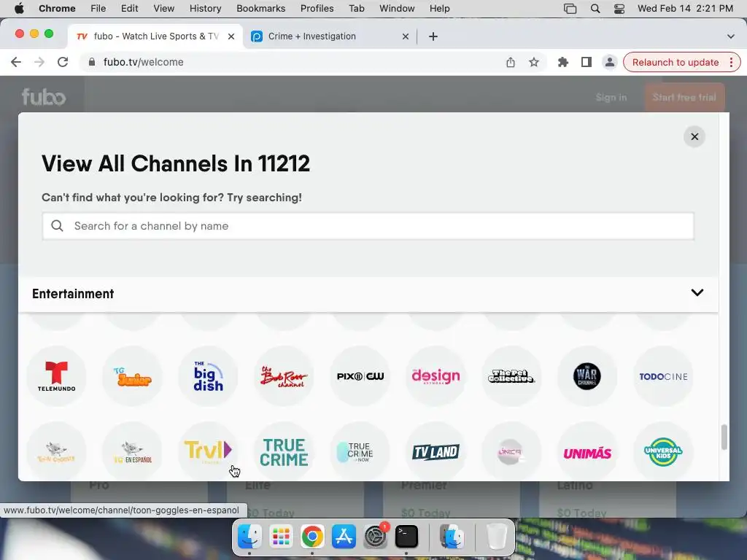747x560 pixels.
Task: Open the App Store in Dock
Action: tap(344, 537)
